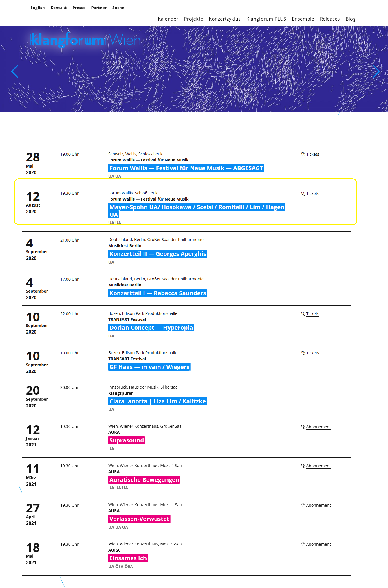Open the Auratische Bewegungen concert
The image size is (388, 588).
pyautogui.click(x=144, y=480)
